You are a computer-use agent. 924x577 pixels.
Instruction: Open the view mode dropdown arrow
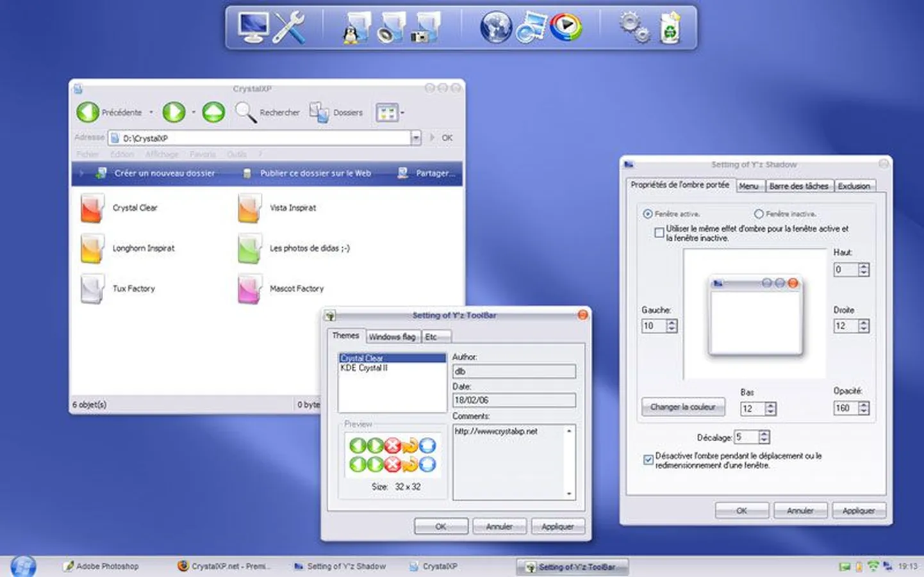(402, 113)
